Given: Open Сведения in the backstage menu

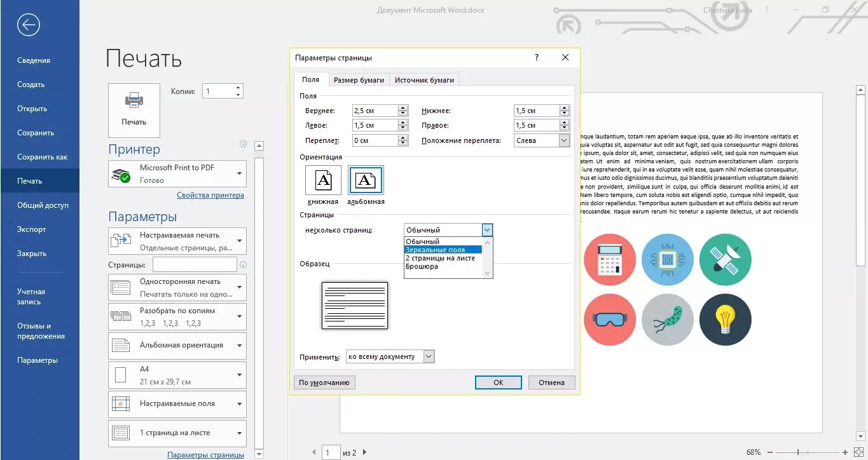Looking at the screenshot, I should click(34, 60).
